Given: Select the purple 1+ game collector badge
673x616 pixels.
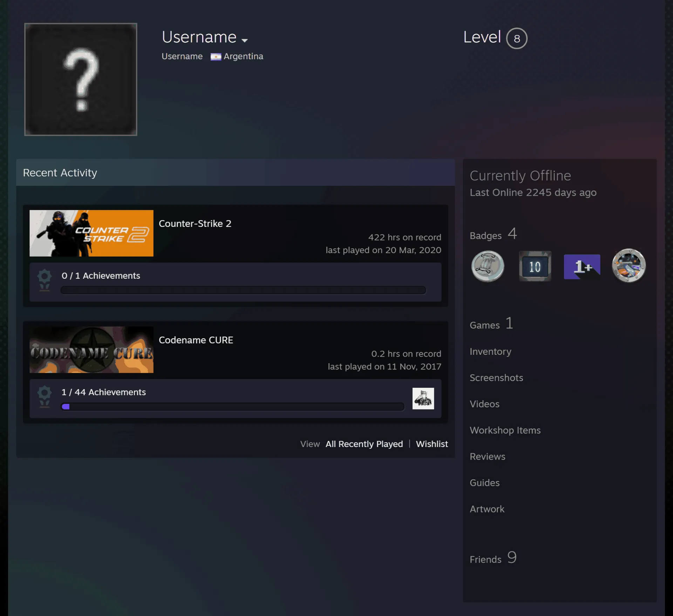Looking at the screenshot, I should [x=582, y=267].
